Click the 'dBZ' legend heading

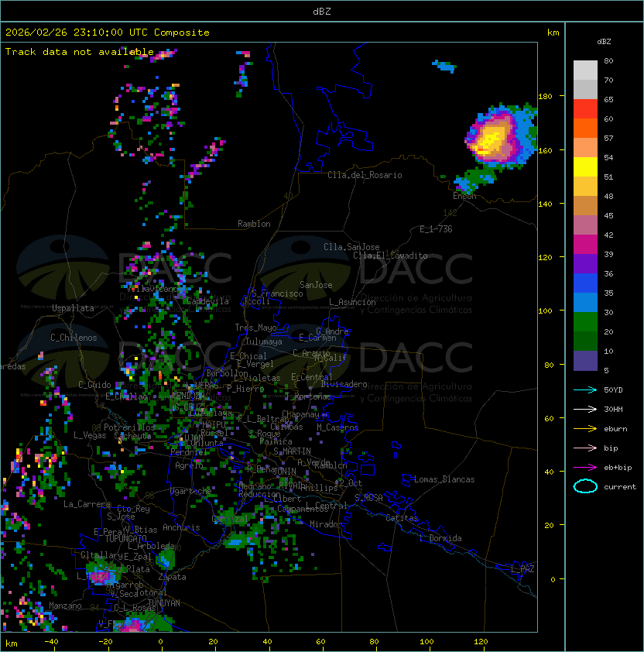click(604, 42)
